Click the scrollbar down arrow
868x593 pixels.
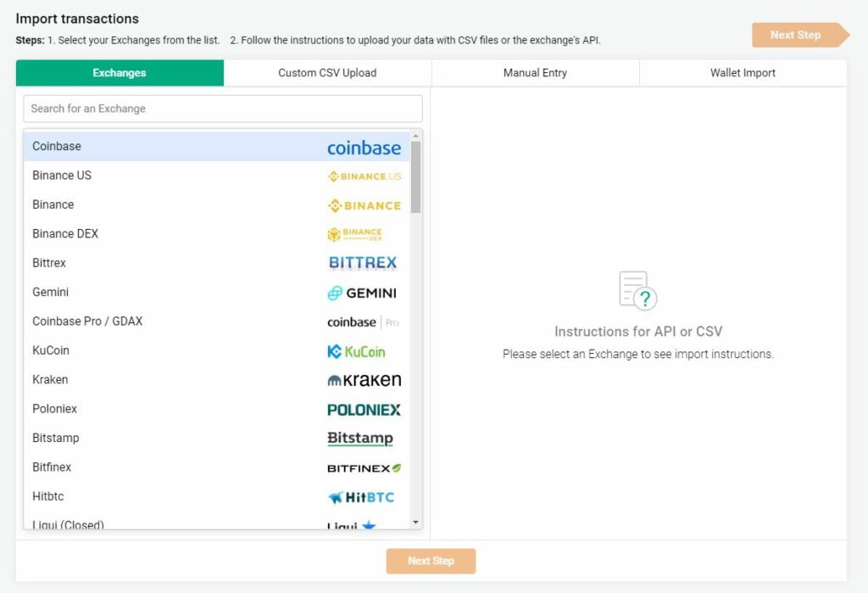[x=415, y=522]
